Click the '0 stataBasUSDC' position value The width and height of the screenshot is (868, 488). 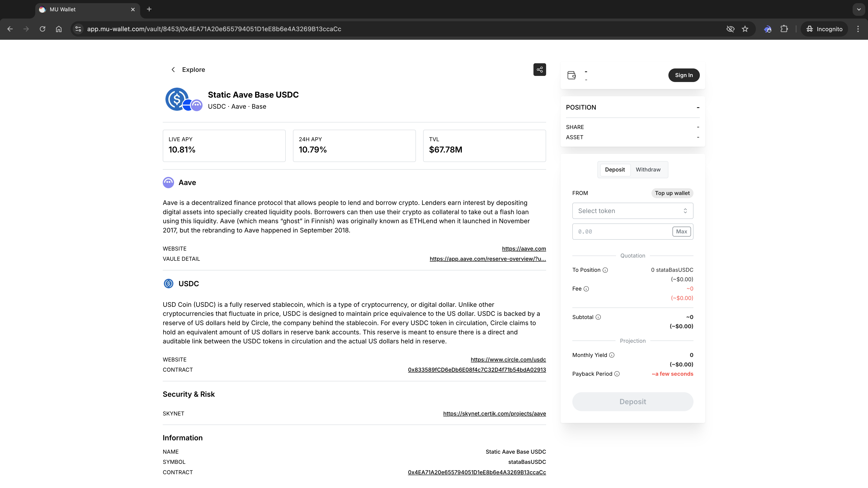click(x=672, y=270)
